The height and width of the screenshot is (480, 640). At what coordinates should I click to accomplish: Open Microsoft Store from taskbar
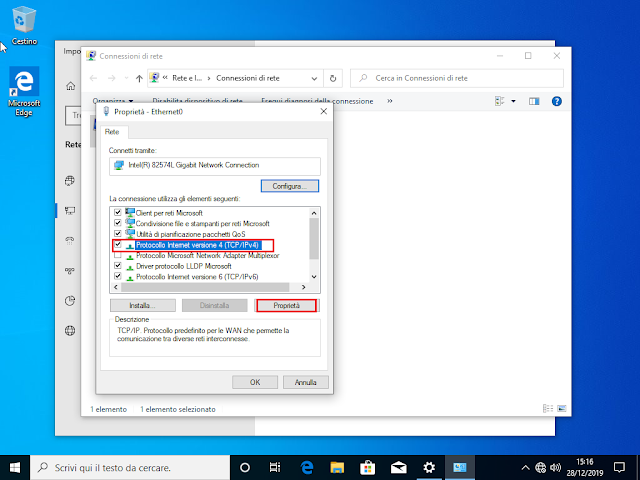coord(368,467)
